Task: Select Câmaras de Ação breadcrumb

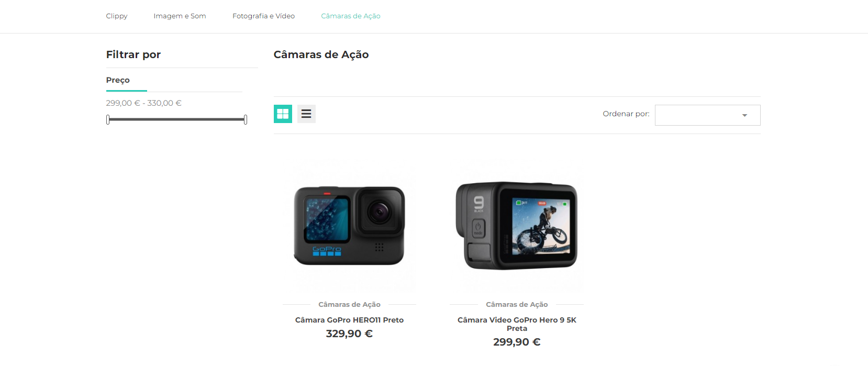Action: point(351,16)
